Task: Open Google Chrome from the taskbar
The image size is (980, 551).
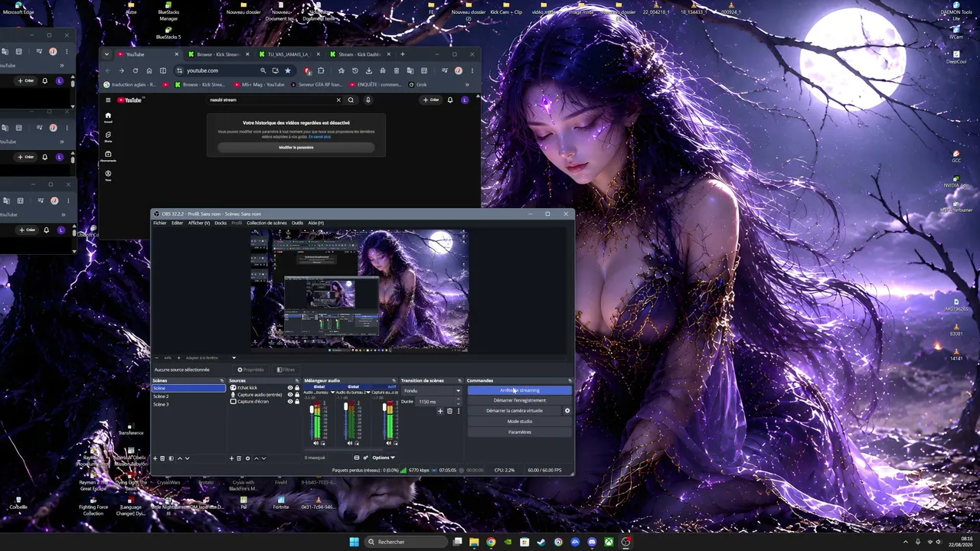Action: pos(491,542)
